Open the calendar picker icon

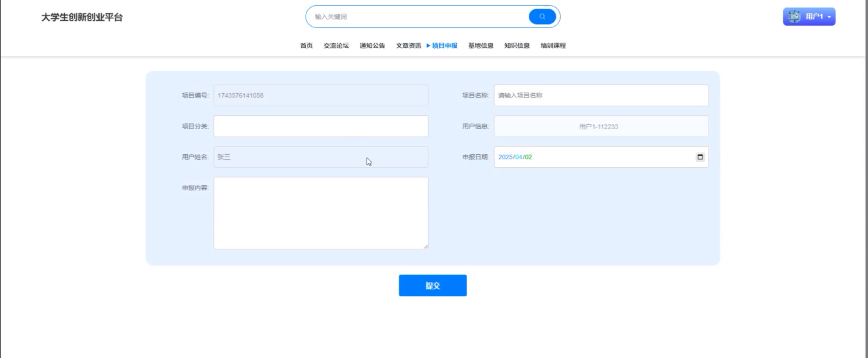click(700, 157)
